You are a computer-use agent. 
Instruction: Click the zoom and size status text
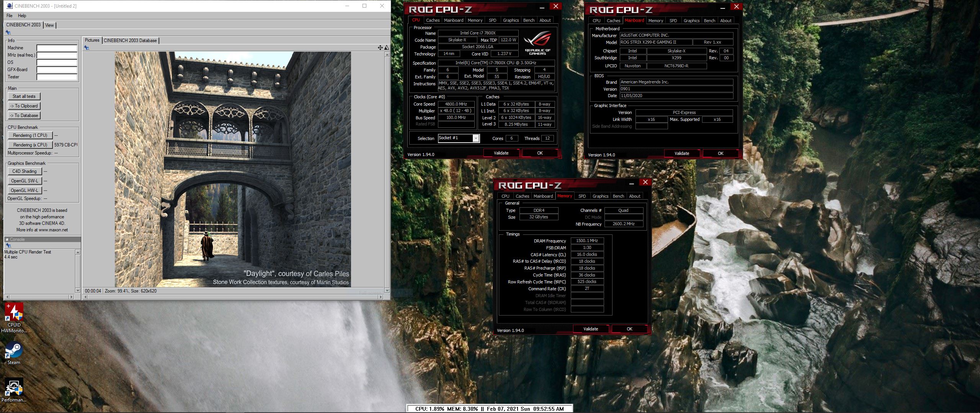[x=131, y=291]
